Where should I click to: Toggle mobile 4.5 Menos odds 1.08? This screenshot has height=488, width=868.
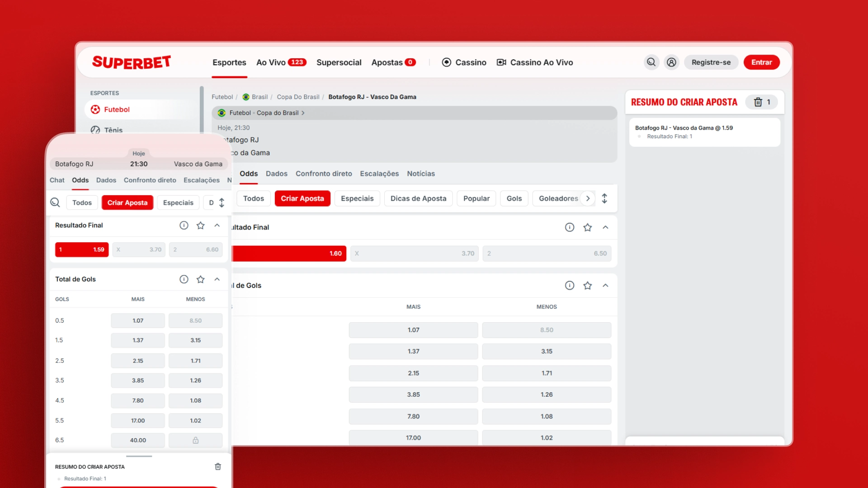point(196,400)
